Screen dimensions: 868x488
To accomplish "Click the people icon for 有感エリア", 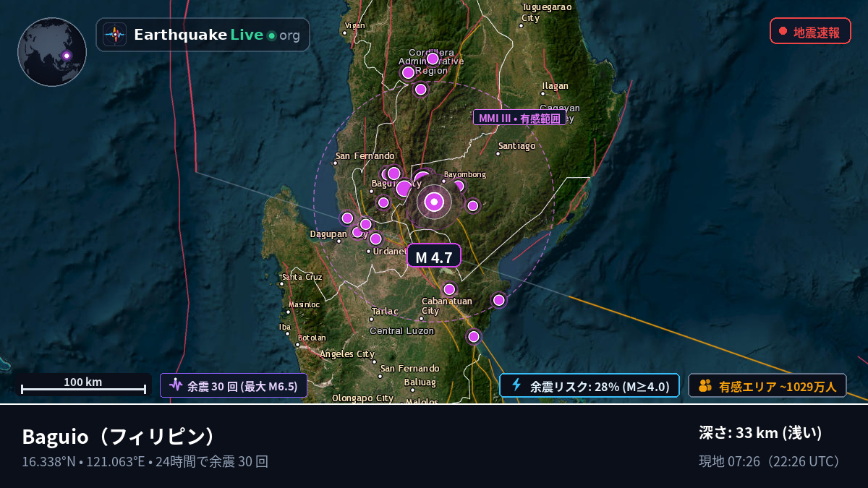I will click(705, 386).
